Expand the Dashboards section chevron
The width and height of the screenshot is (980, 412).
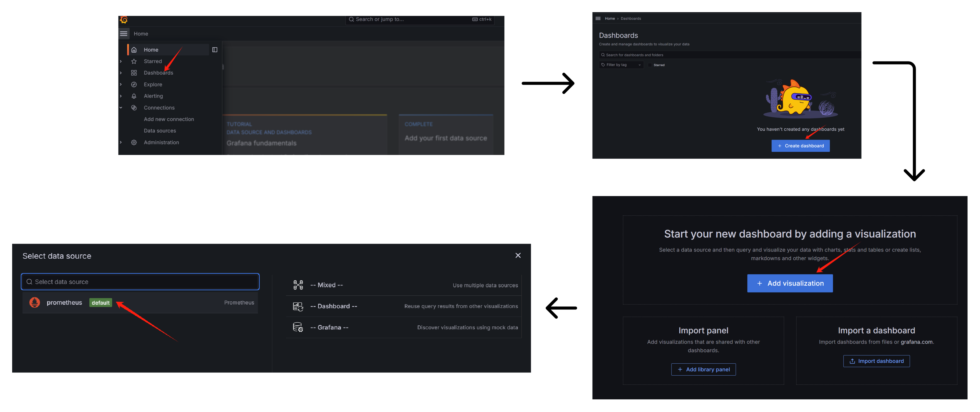pyautogui.click(x=121, y=73)
